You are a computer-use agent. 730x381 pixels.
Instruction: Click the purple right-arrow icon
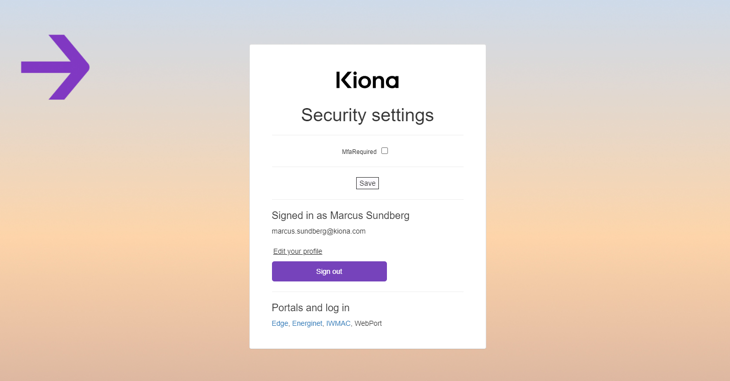(55, 67)
